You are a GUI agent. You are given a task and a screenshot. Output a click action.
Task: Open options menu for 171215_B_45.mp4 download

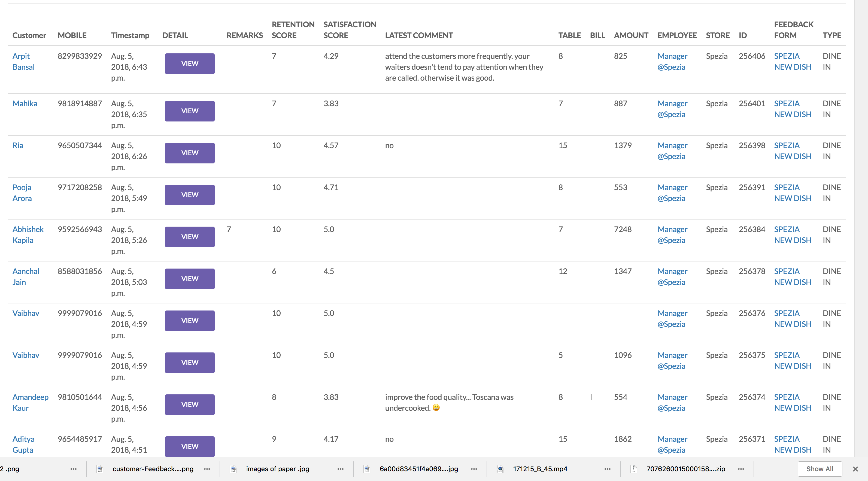pos(607,469)
